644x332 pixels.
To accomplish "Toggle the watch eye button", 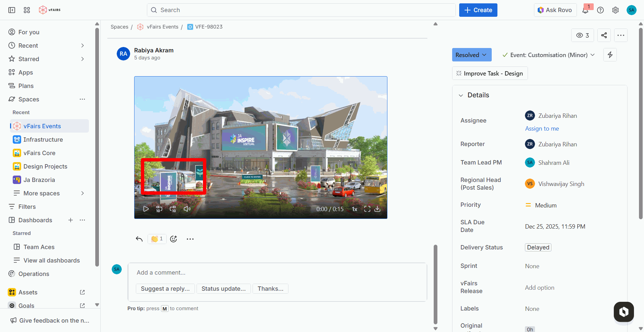I will click(582, 35).
